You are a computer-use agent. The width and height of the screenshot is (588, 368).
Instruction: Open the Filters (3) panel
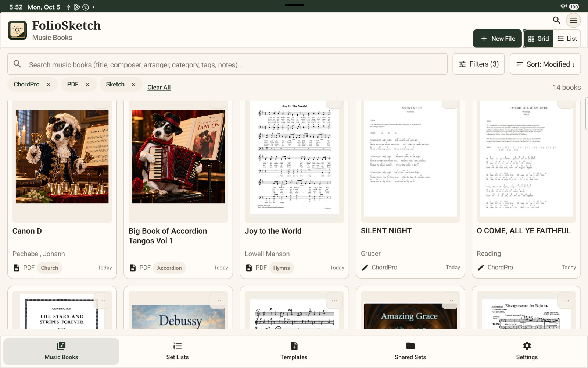pyautogui.click(x=478, y=64)
